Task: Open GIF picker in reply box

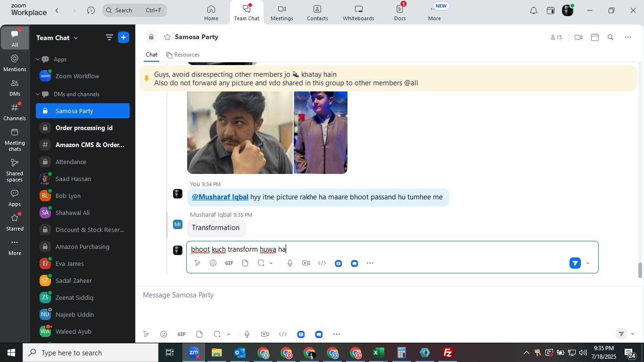Action: [x=229, y=263]
